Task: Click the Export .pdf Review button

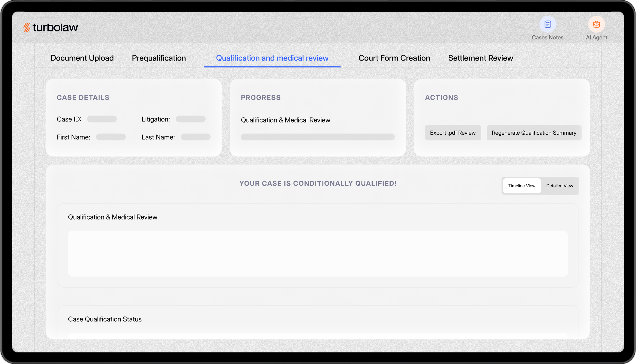Action: pyautogui.click(x=453, y=133)
